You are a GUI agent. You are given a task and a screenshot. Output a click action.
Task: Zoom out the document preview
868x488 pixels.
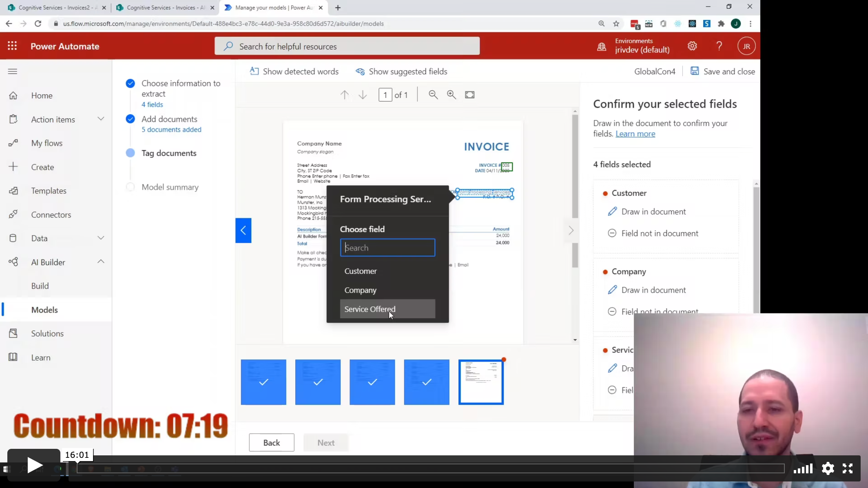(x=433, y=95)
